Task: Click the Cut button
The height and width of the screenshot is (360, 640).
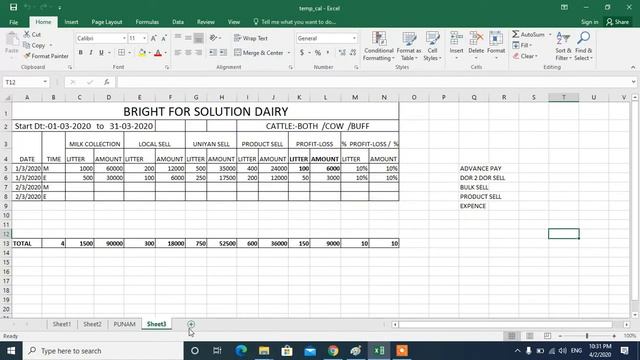Action: 32,34
